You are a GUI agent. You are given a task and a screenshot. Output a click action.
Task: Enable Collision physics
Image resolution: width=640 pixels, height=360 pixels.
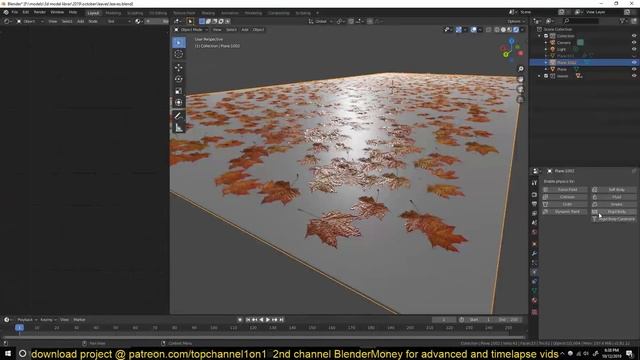(564, 197)
